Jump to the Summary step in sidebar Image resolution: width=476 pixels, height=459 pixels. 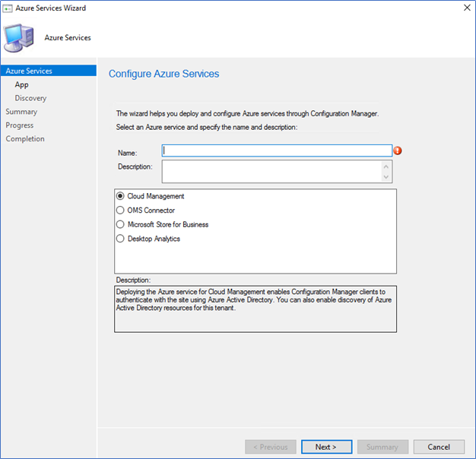[21, 112]
